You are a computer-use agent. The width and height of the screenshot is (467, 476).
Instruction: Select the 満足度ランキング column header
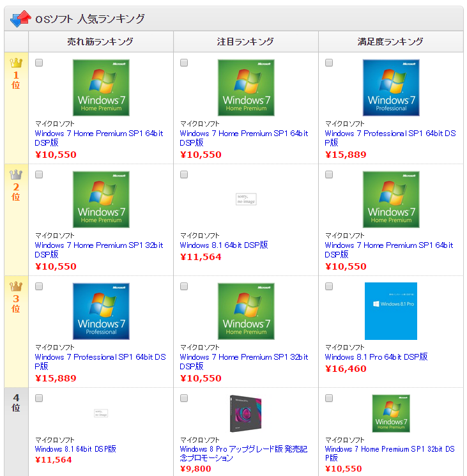[x=390, y=42]
